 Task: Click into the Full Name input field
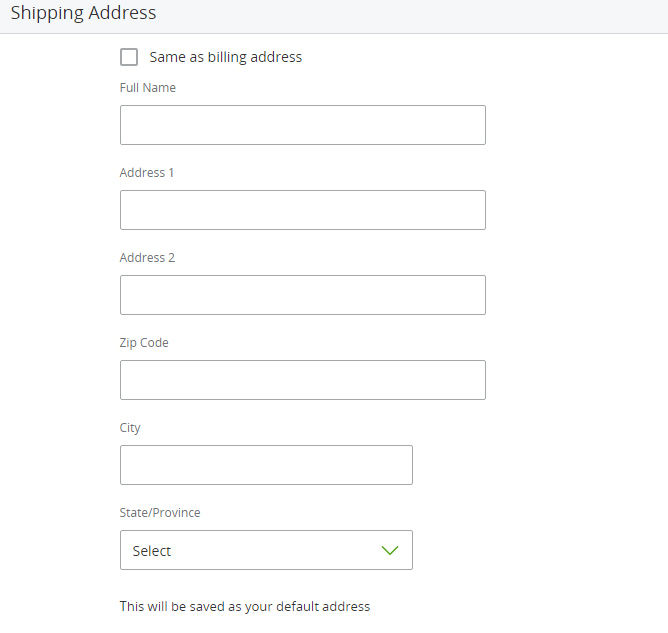302,125
